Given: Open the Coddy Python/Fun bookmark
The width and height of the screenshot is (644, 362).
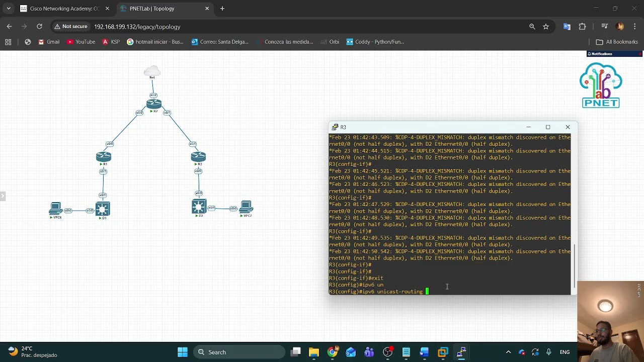Looking at the screenshot, I should coord(375,42).
